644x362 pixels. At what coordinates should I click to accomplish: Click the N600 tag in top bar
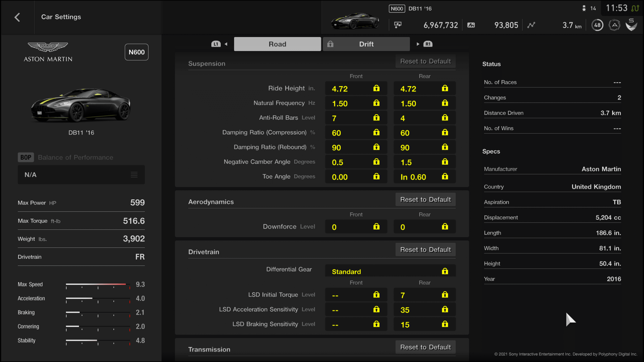point(397,9)
